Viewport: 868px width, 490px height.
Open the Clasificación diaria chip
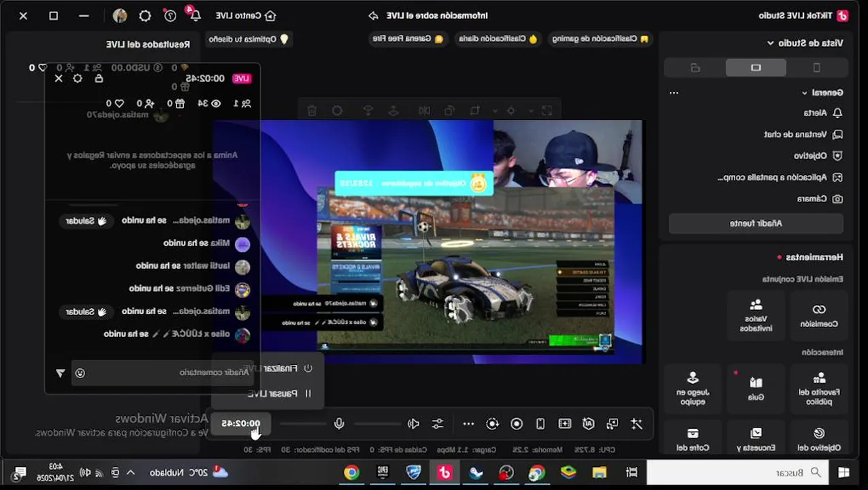click(498, 39)
